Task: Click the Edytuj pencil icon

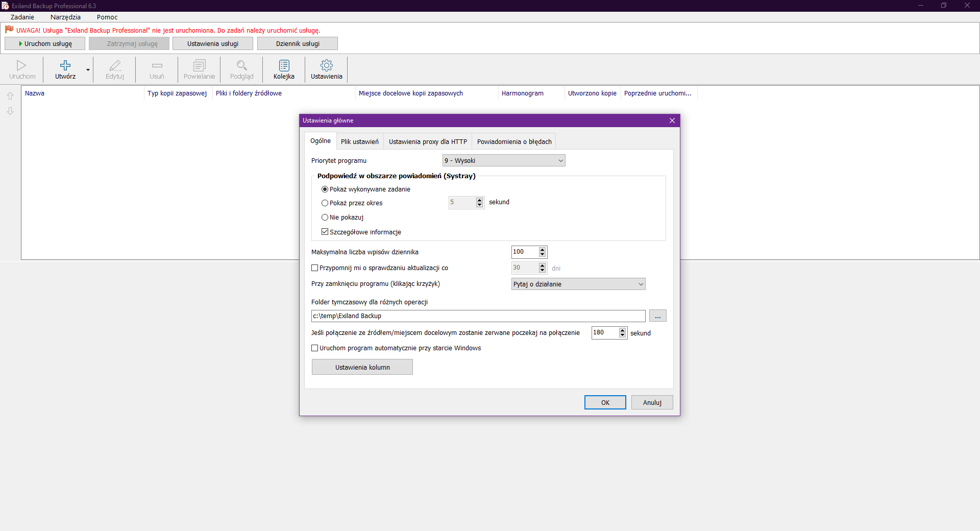Action: click(115, 65)
